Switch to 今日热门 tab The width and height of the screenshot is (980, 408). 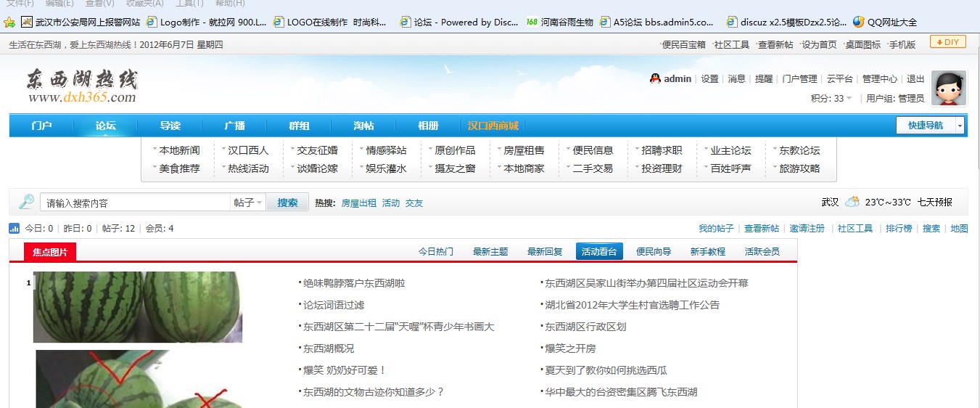pos(436,251)
